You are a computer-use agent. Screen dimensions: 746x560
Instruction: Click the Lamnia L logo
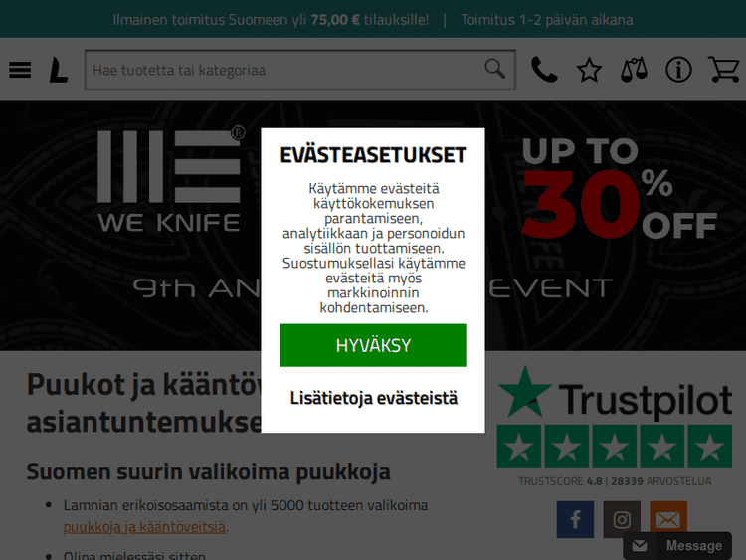59,70
